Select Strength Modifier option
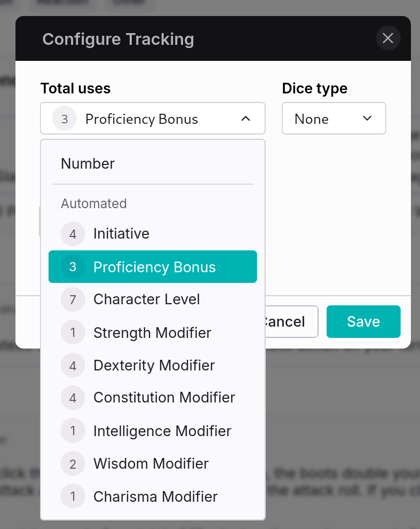Screen dimensions: 420x529 click(x=152, y=333)
